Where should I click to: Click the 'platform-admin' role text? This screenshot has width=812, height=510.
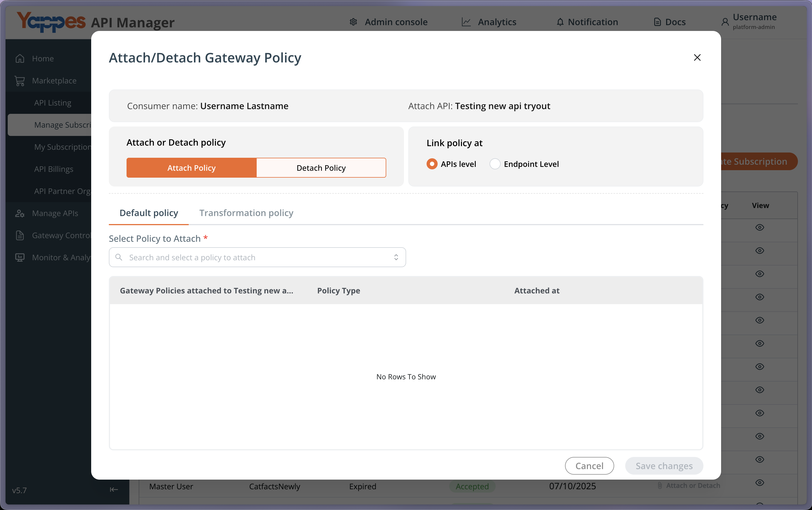point(754,27)
